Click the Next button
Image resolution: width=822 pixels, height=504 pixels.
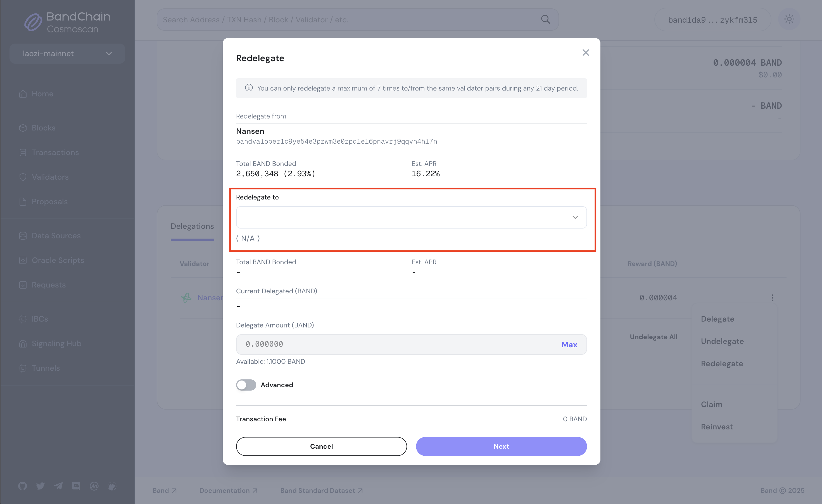click(x=501, y=446)
